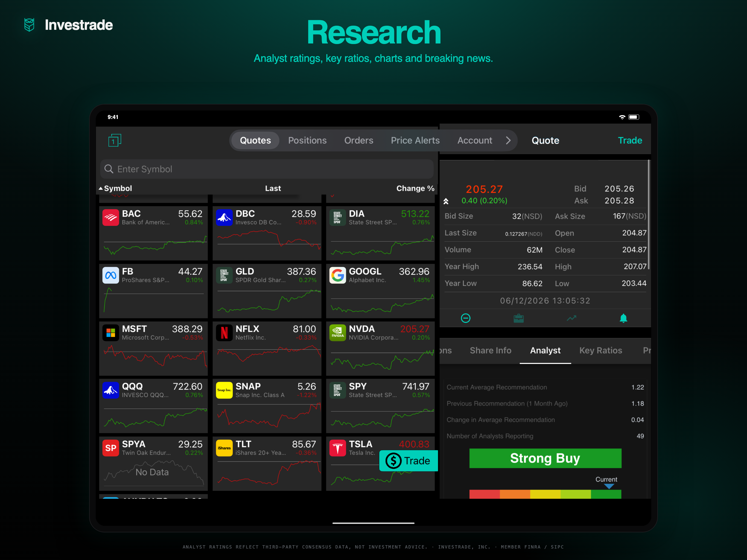The image size is (747, 560).
Task: Sort by Change % column header
Action: pos(415,188)
